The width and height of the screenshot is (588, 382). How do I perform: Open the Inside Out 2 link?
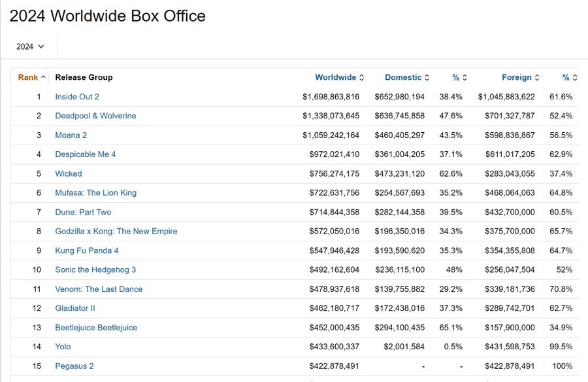coord(77,97)
